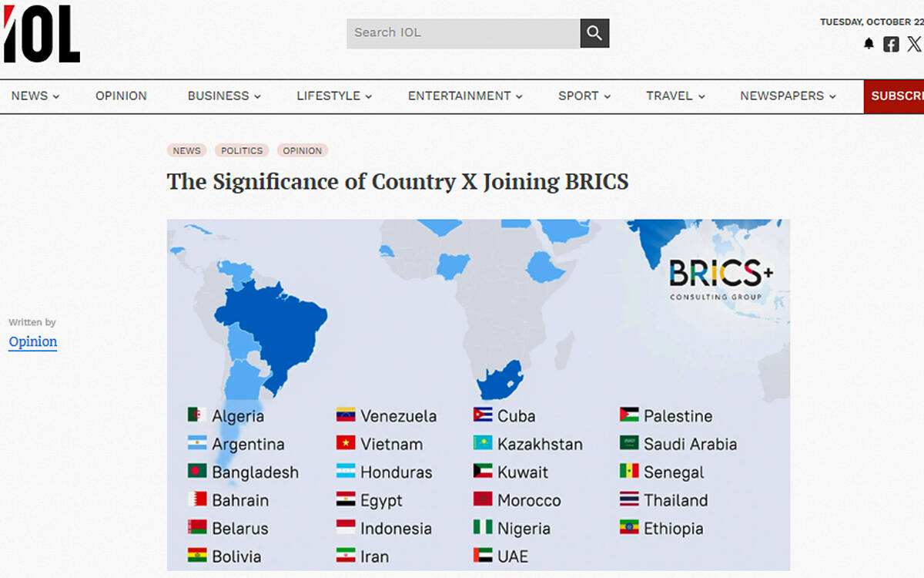Click into the Search IOL field

tap(463, 33)
